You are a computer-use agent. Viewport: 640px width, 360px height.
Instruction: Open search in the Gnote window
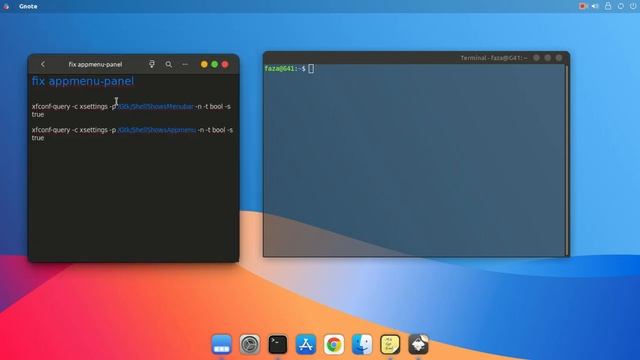click(169, 64)
